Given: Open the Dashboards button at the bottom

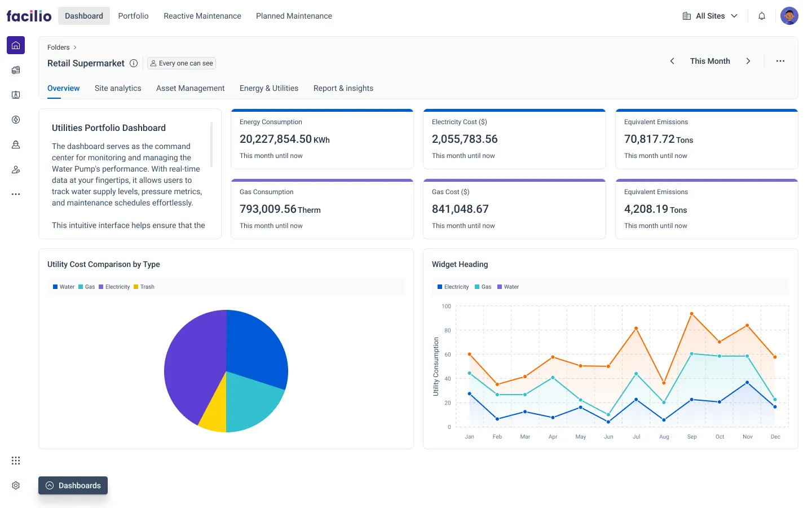Looking at the screenshot, I should coord(73,485).
